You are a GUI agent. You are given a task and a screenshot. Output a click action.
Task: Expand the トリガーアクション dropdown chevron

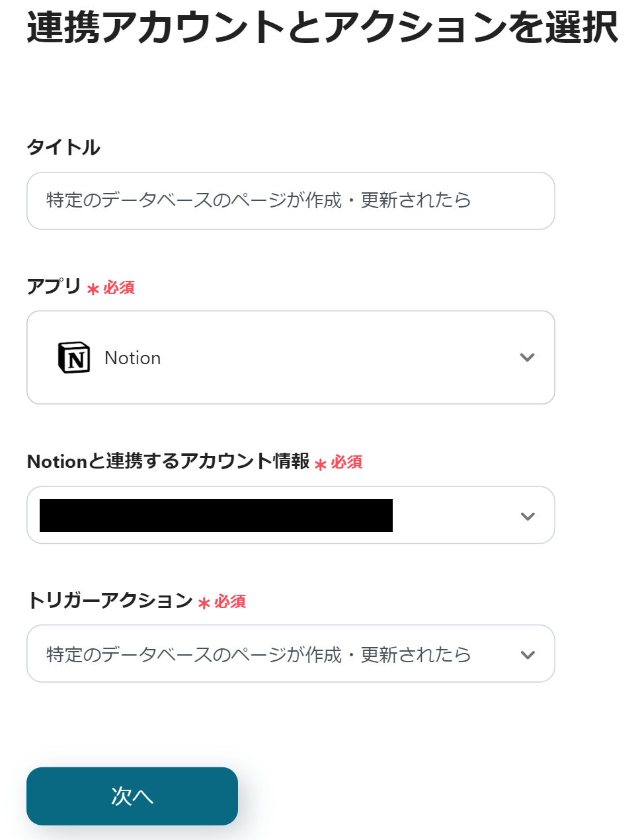coord(527,655)
